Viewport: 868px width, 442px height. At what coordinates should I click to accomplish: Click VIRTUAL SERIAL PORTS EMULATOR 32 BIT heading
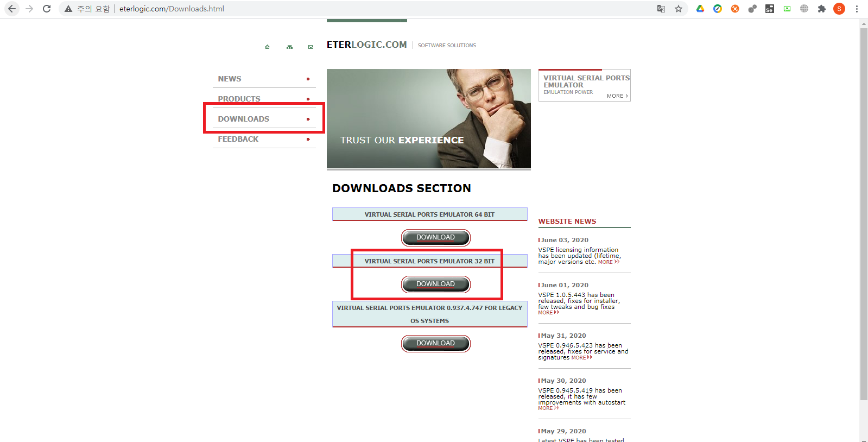point(429,261)
